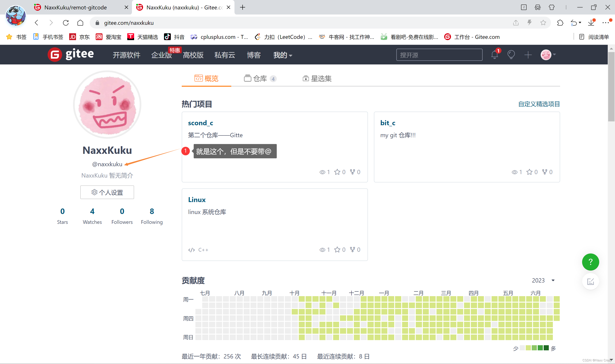
Task: Click the 力扣 LeetCode bookmark in the bookmarks bar
Action: click(x=283, y=37)
